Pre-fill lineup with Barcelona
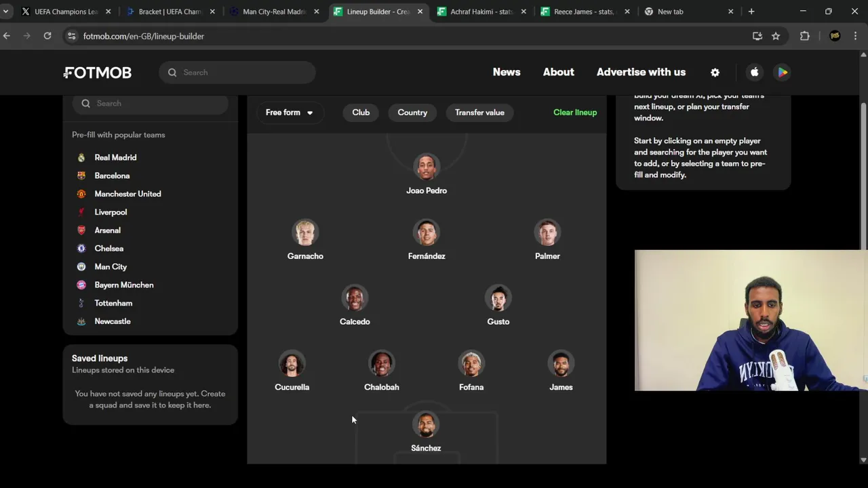868x488 pixels. [113, 176]
